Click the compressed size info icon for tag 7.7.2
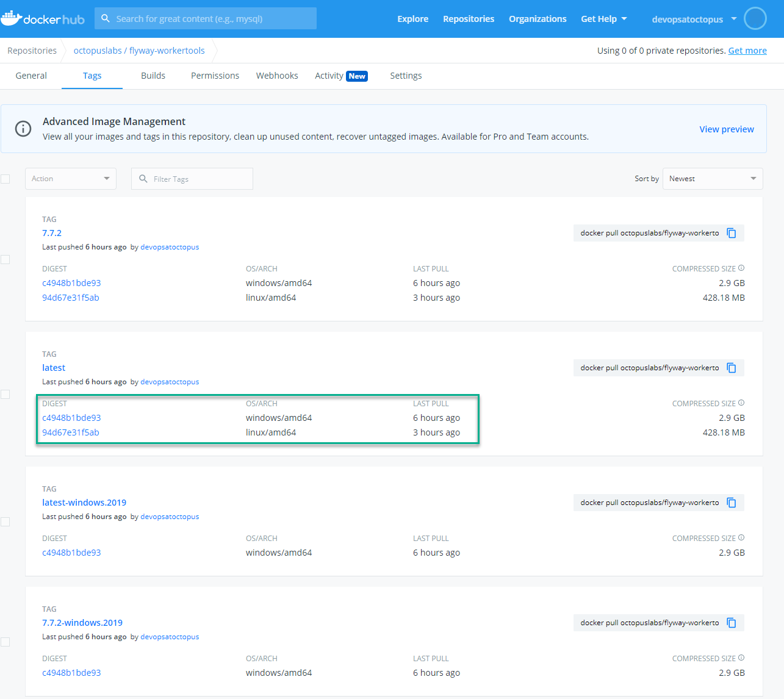This screenshot has height=699, width=784. (741, 267)
